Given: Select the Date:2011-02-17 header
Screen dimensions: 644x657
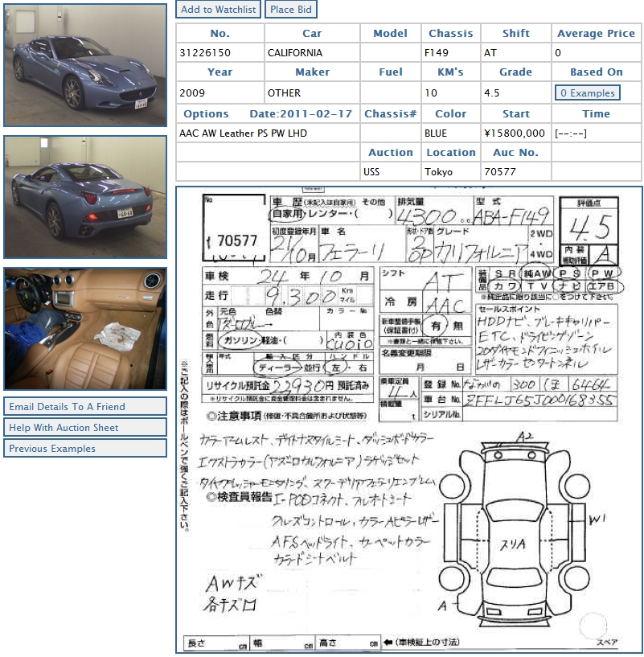Looking at the screenshot, I should pos(301,114).
